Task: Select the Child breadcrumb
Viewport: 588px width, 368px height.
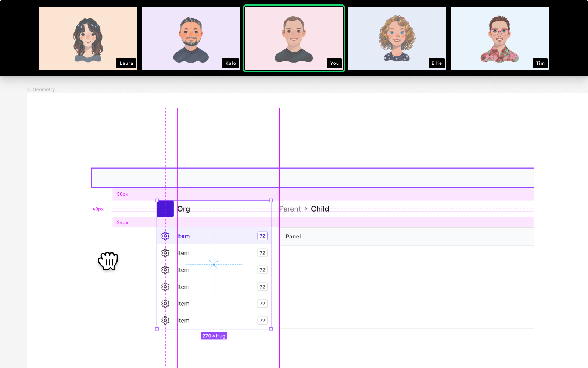Action: pos(320,209)
